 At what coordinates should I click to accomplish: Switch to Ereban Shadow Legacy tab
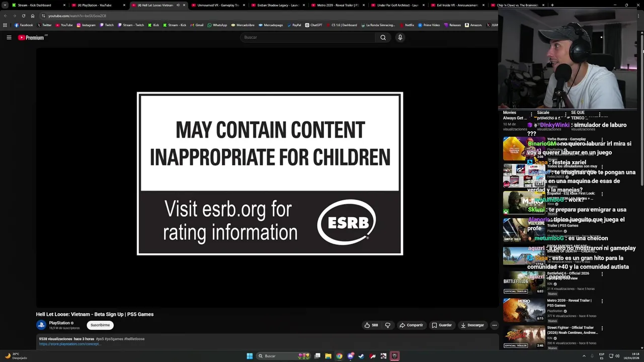pyautogui.click(x=277, y=5)
